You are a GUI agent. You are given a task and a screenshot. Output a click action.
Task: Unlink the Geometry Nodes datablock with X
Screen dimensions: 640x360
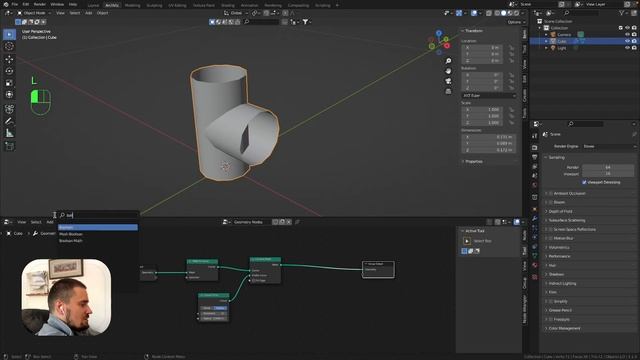(289, 222)
